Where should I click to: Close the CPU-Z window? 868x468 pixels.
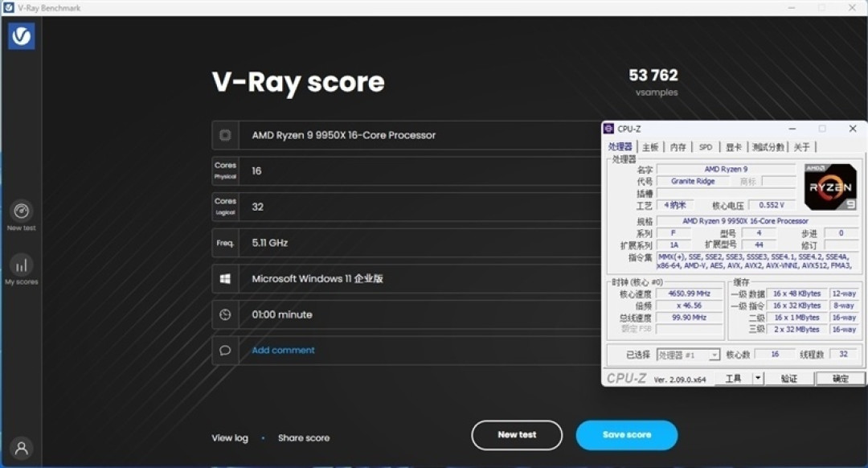point(853,129)
